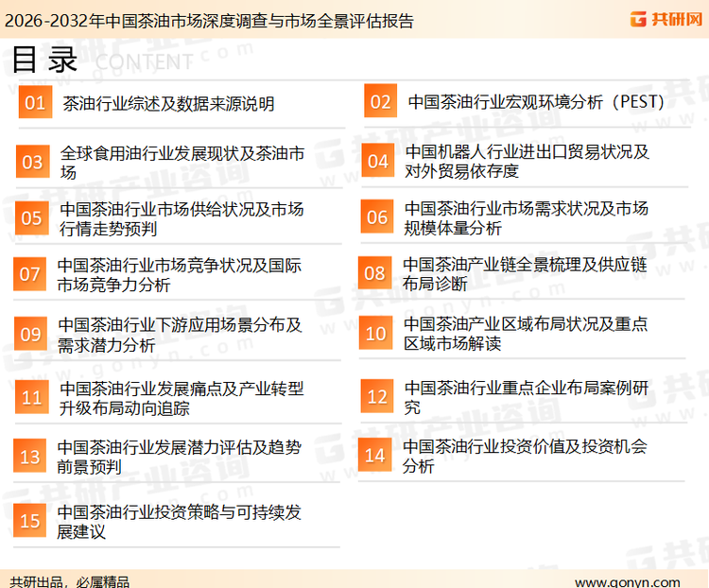Click the orange 02 chapter number box
The height and width of the screenshot is (588, 709).
pos(381,101)
